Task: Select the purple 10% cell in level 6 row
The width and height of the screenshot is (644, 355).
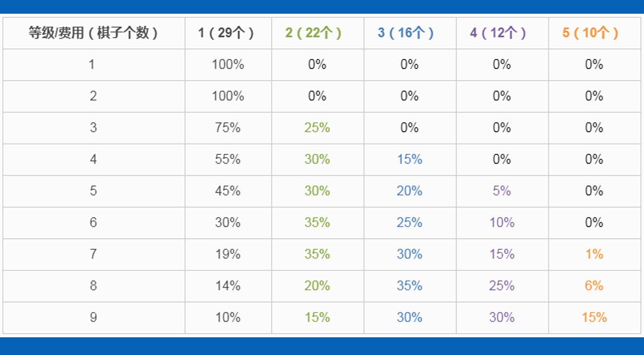Action: 502,223
